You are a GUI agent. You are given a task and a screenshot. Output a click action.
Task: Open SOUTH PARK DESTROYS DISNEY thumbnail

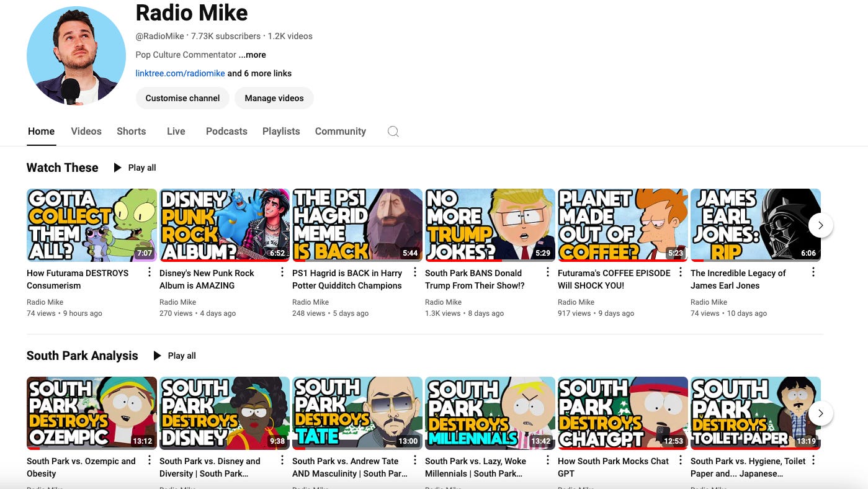[x=225, y=413]
